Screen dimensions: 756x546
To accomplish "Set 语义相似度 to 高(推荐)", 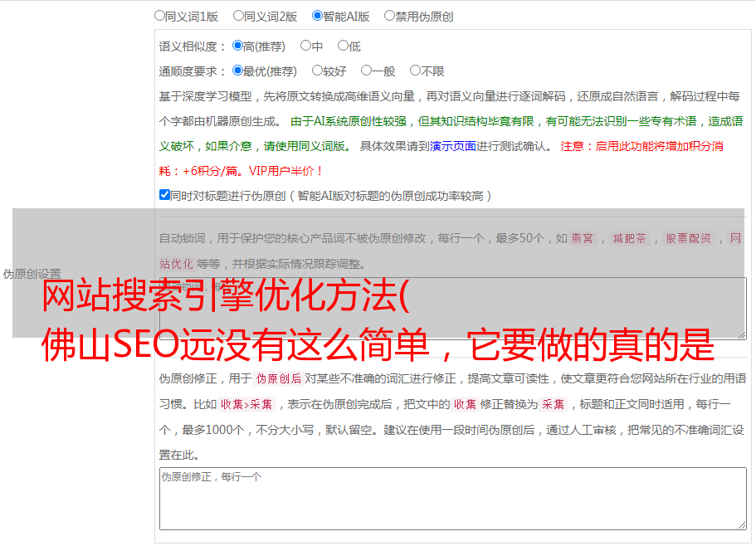I will pyautogui.click(x=237, y=46).
